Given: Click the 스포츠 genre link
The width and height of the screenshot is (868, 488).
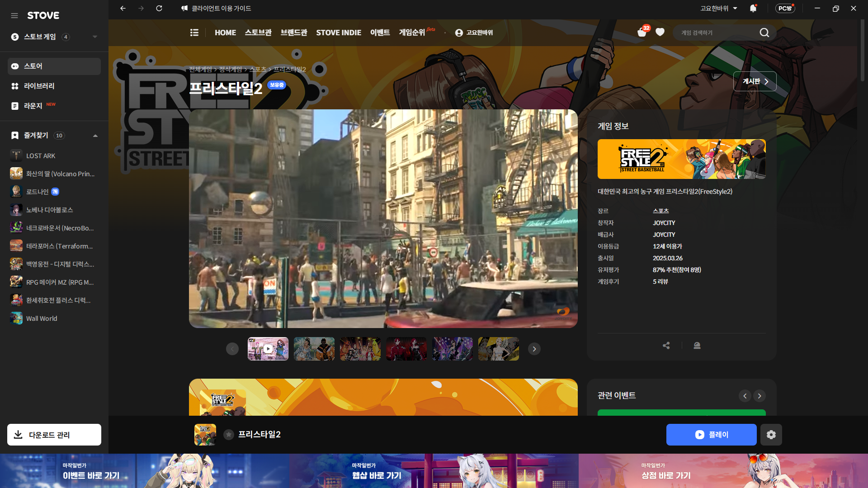Looking at the screenshot, I should click(x=660, y=211).
